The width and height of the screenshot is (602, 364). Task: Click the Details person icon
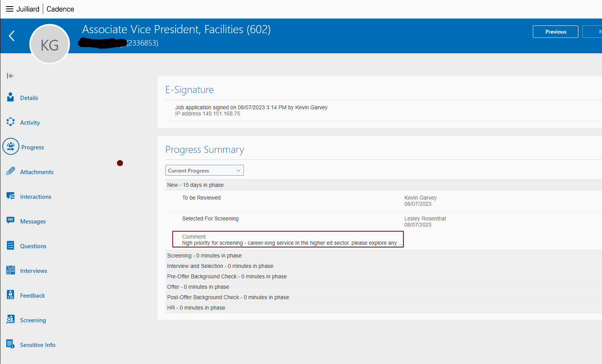tap(10, 97)
